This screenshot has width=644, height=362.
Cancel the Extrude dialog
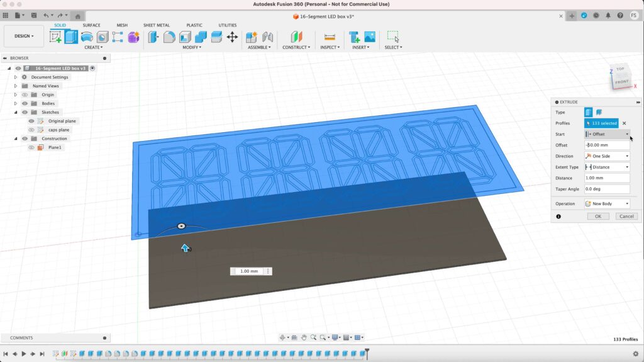[x=626, y=216]
